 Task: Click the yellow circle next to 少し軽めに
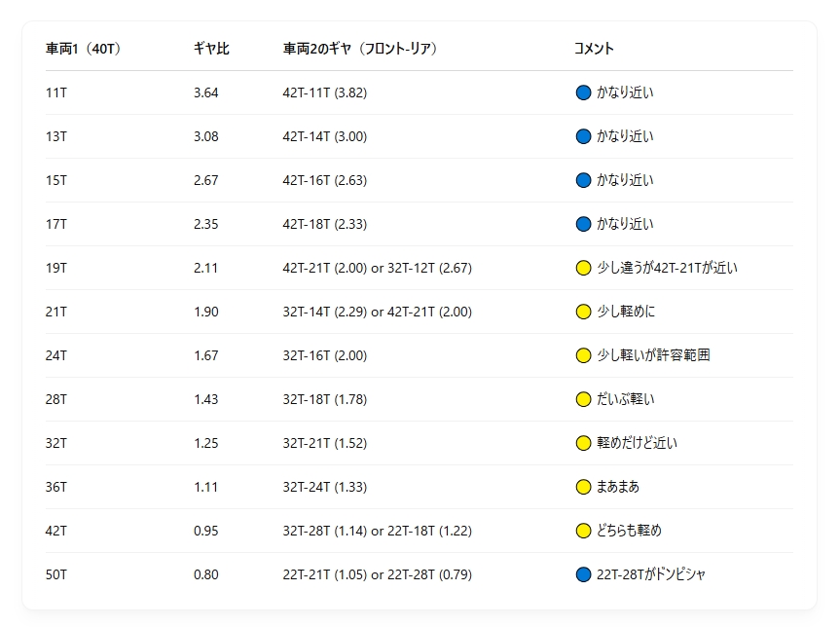pos(583,312)
